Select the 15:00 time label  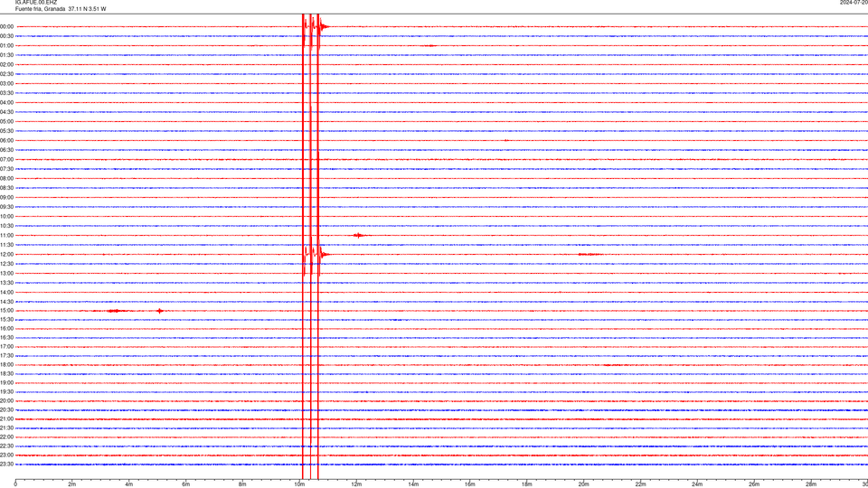(6, 311)
